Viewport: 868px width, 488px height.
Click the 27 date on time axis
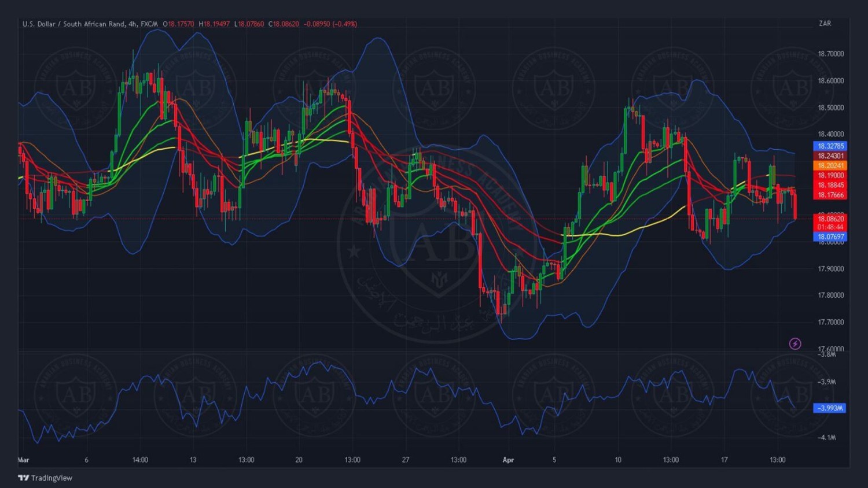click(x=406, y=460)
